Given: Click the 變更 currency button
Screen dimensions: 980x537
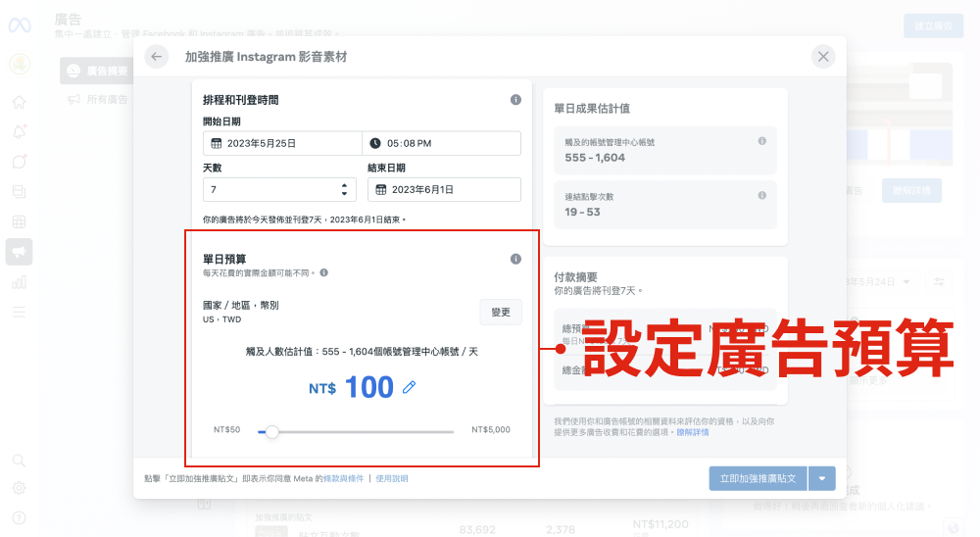Looking at the screenshot, I should [501, 313].
